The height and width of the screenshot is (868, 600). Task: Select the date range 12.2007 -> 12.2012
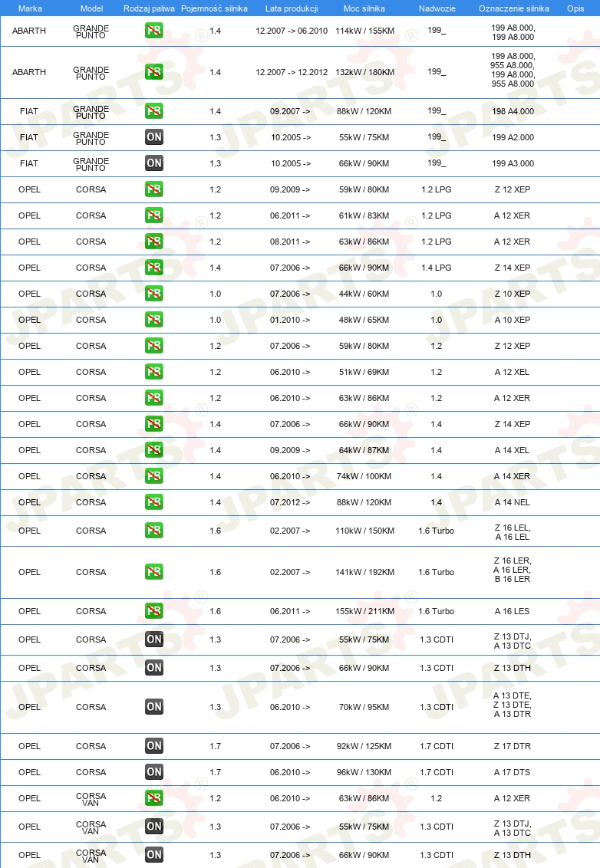(x=292, y=73)
